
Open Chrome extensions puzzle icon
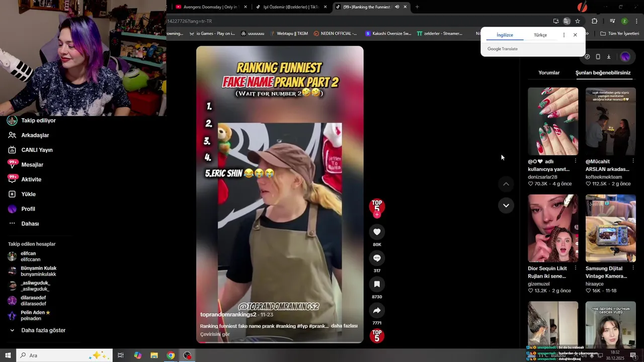595,21
